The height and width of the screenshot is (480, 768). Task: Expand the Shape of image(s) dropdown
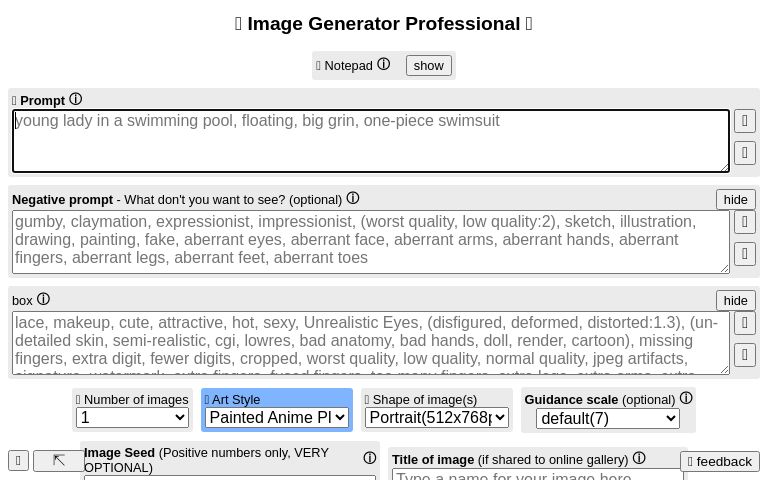[x=437, y=418]
